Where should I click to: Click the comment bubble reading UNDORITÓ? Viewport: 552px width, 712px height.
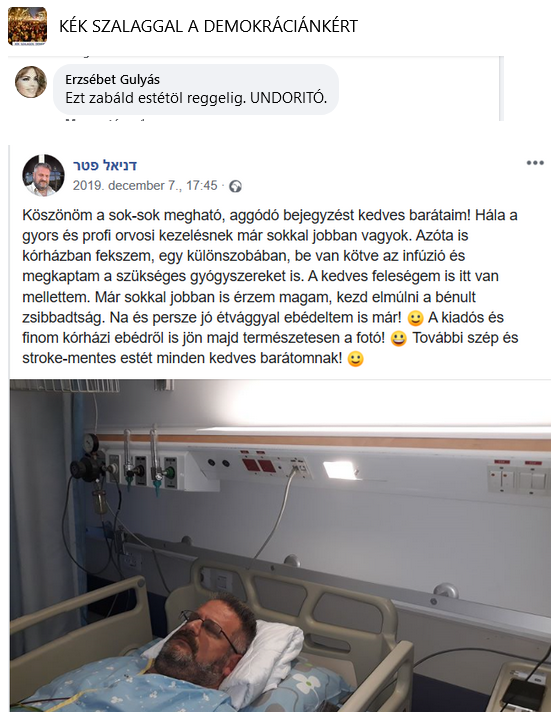pyautogui.click(x=196, y=89)
